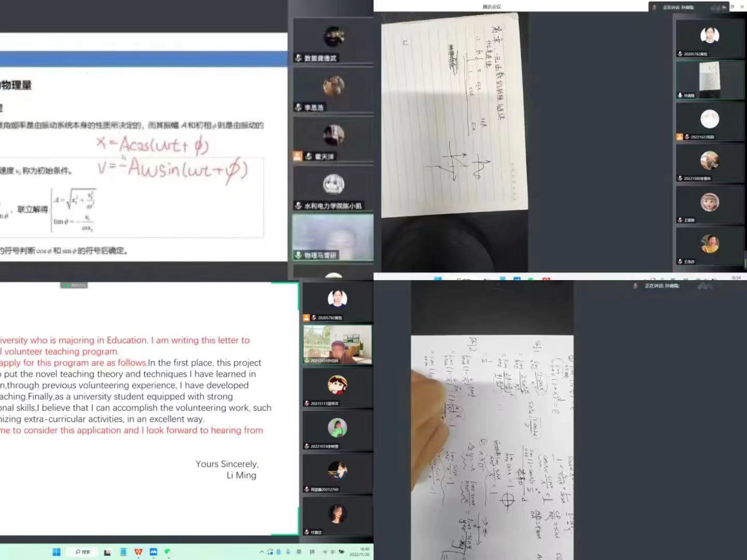Click mic icon beside 数据龚德武
Screen dimensions: 747x560
point(298,58)
